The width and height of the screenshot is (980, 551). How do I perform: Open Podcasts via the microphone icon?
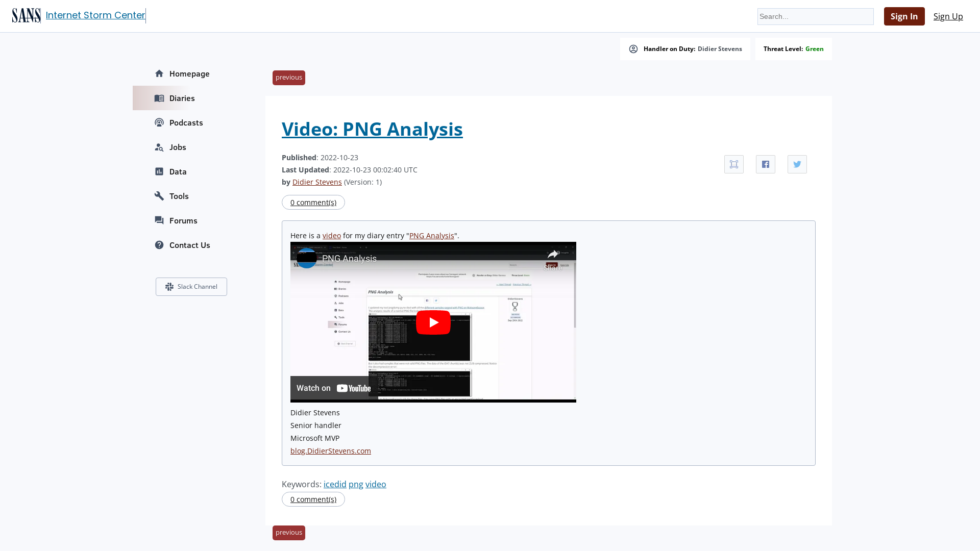coord(159,122)
